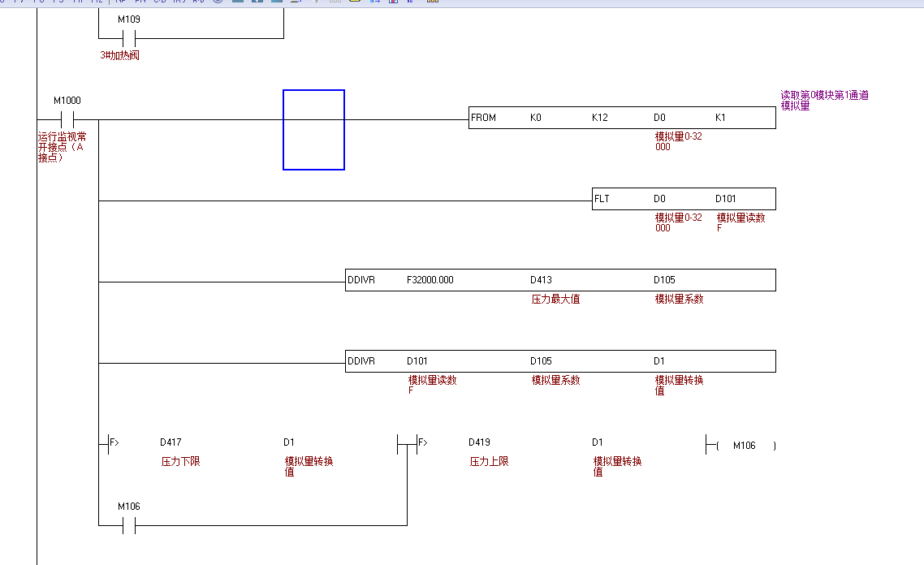This screenshot has height=565, width=924.
Task: Click the blue selection cursor box
Action: [313, 130]
